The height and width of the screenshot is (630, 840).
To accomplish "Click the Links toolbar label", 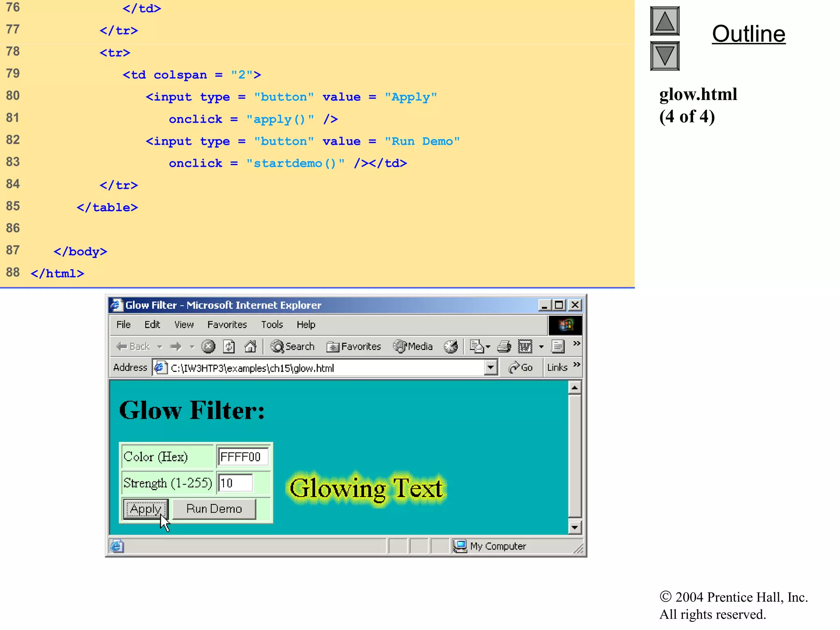I will tap(557, 367).
